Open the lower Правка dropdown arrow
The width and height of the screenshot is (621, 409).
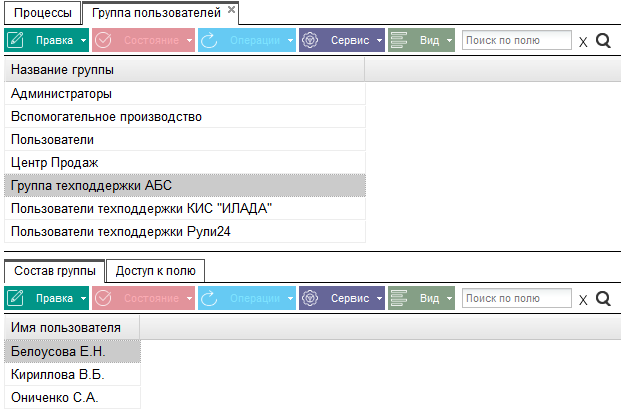click(83, 299)
